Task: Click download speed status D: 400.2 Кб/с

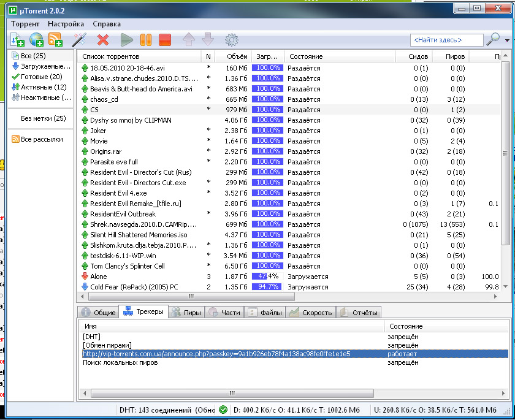Action: tap(297, 410)
